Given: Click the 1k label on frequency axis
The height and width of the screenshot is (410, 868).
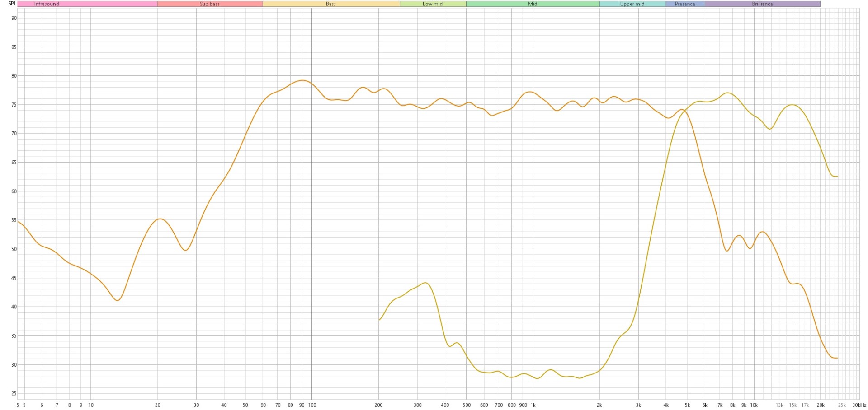Looking at the screenshot, I should (533, 405).
